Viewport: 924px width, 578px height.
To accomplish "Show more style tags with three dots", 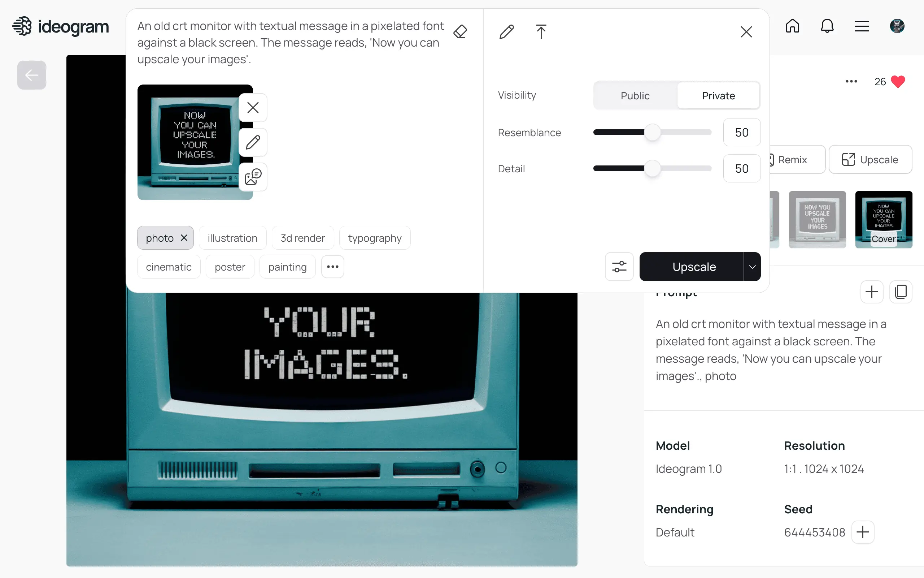I will click(332, 267).
